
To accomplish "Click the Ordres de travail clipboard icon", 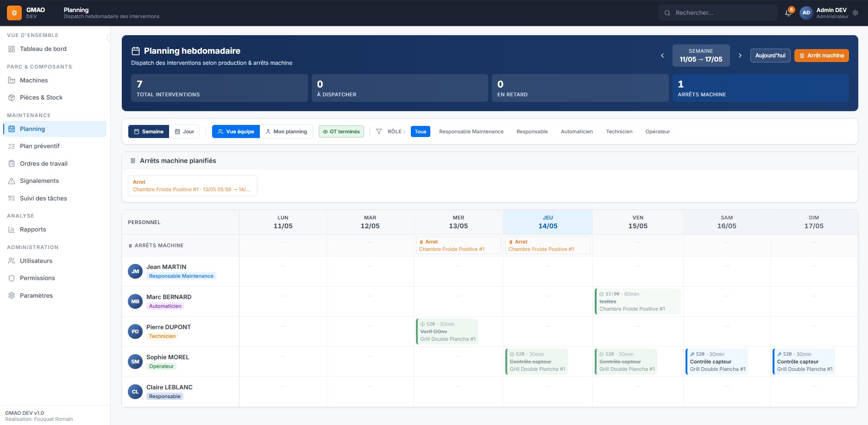I will click(x=12, y=164).
